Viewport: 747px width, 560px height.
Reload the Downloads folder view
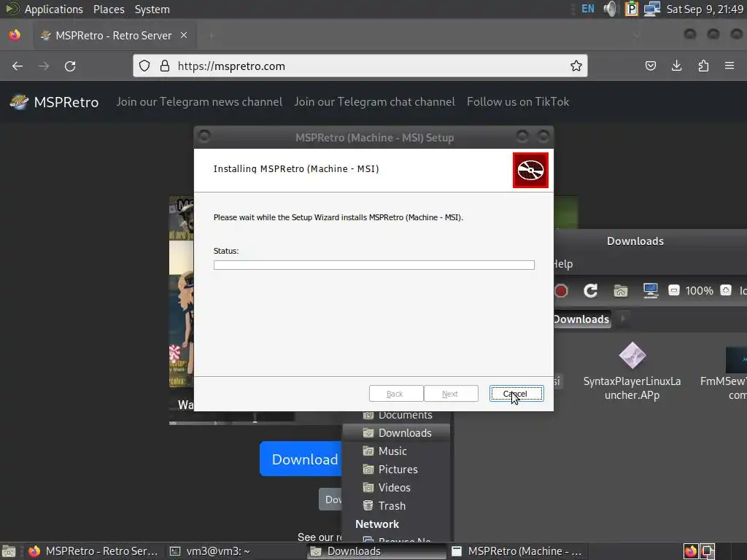point(591,290)
